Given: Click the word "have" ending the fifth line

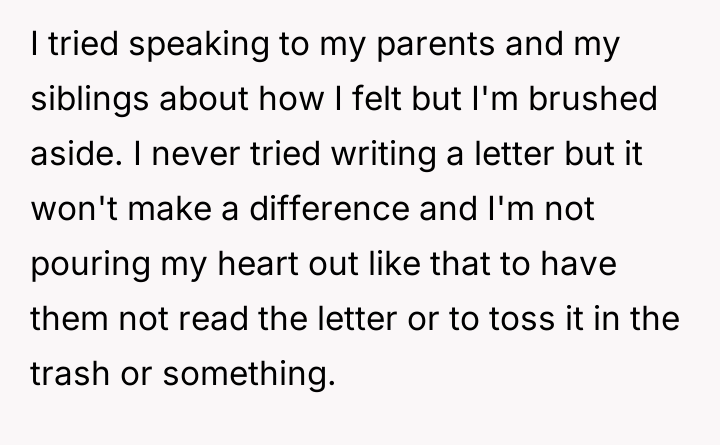Looking at the screenshot, I should (620, 267).
